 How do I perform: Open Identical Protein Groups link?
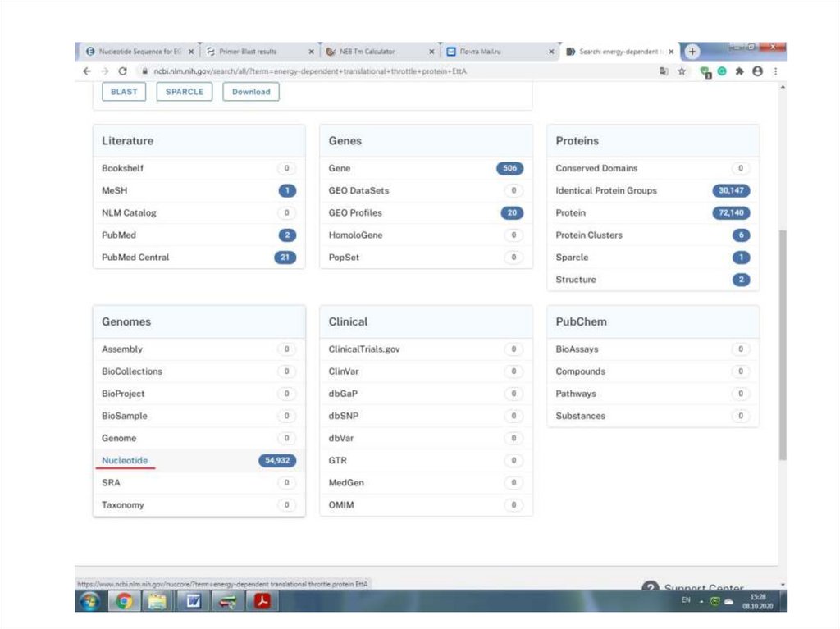tap(606, 190)
